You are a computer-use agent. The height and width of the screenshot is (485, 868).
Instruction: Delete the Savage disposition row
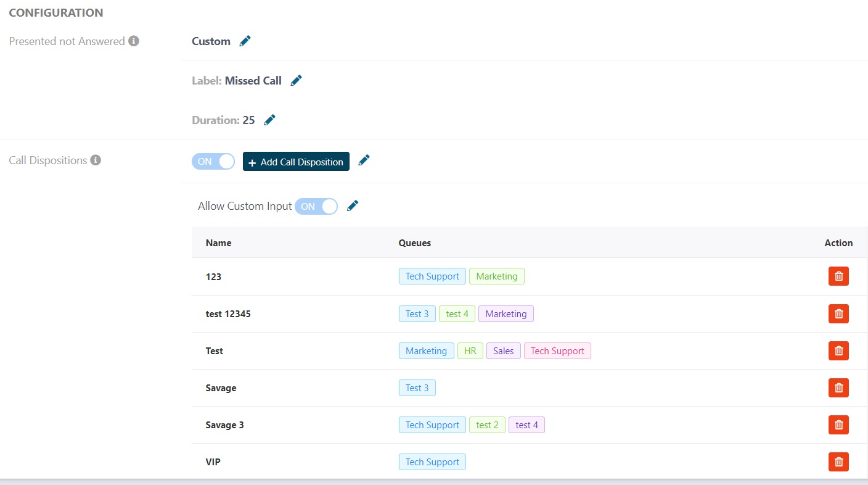point(838,388)
